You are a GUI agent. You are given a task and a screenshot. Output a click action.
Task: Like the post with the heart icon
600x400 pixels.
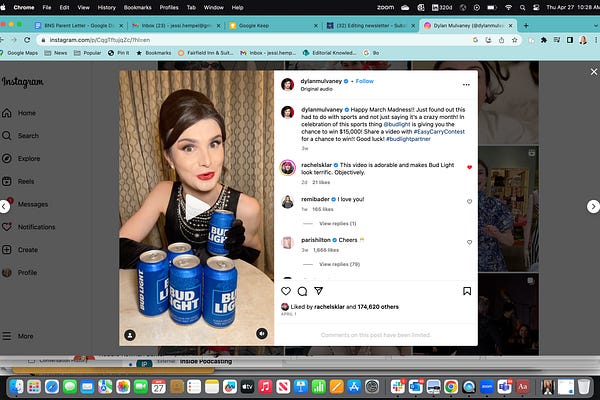point(286,291)
